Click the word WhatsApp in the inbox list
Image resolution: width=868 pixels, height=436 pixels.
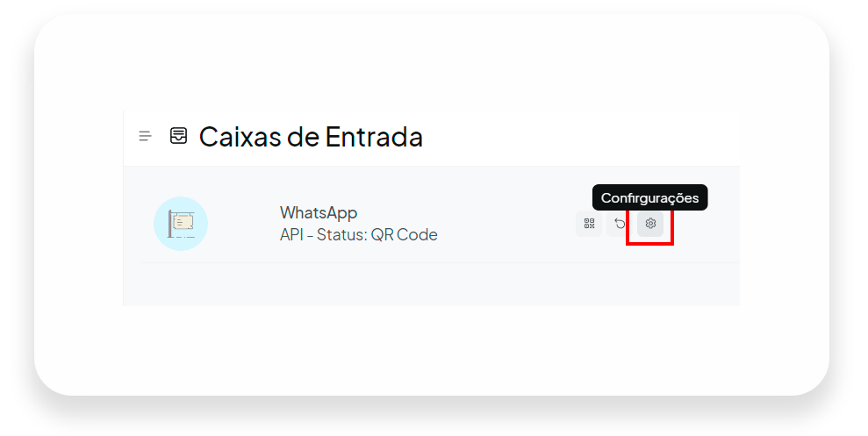(x=319, y=212)
